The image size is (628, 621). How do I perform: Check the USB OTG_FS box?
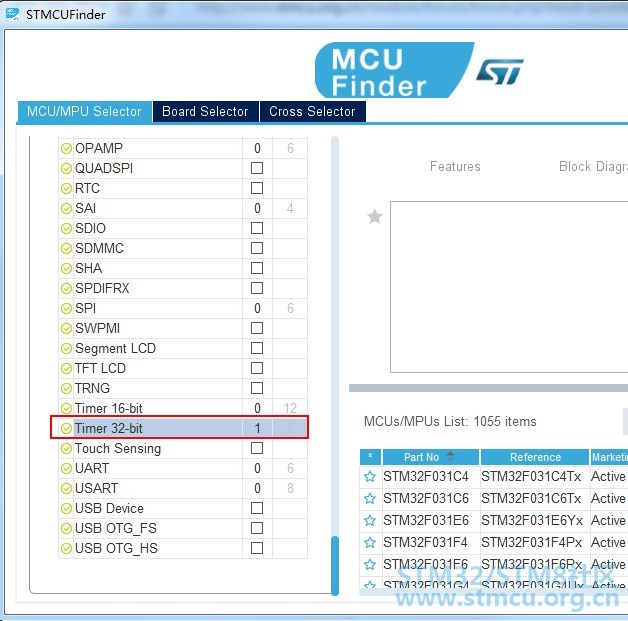[x=257, y=528]
